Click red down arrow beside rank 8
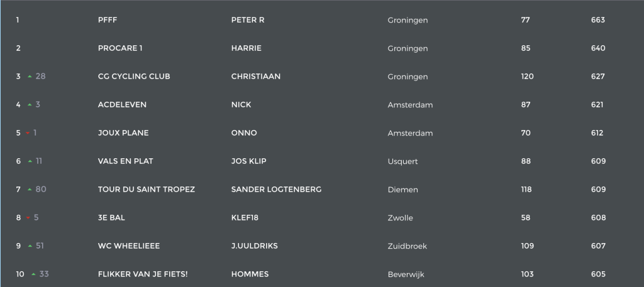 (x=28, y=218)
